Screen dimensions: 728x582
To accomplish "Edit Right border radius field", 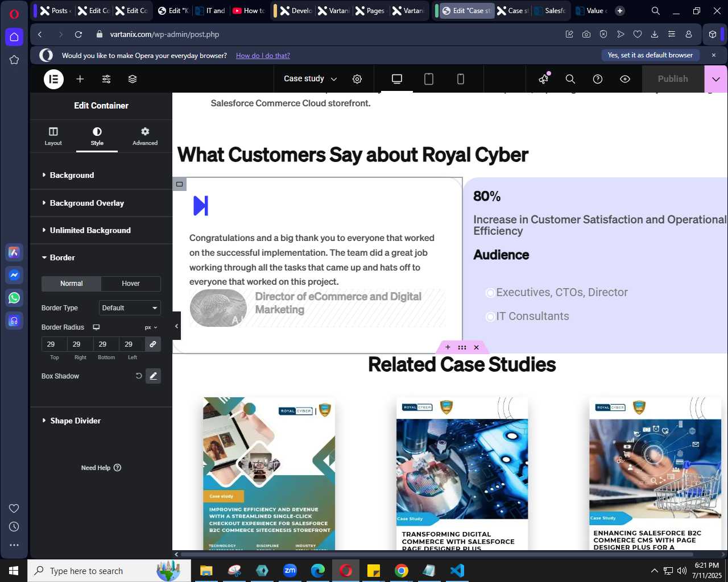I will 80,344.
